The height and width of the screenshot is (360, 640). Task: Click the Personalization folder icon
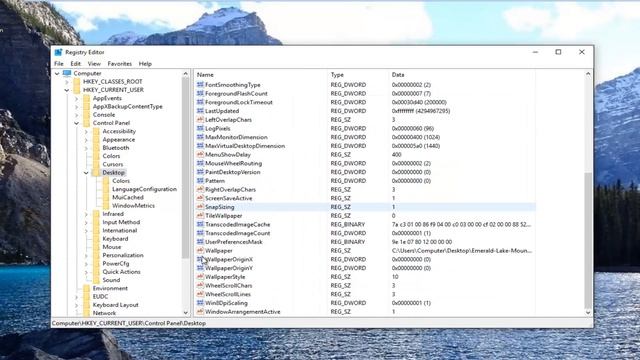pyautogui.click(x=97, y=255)
